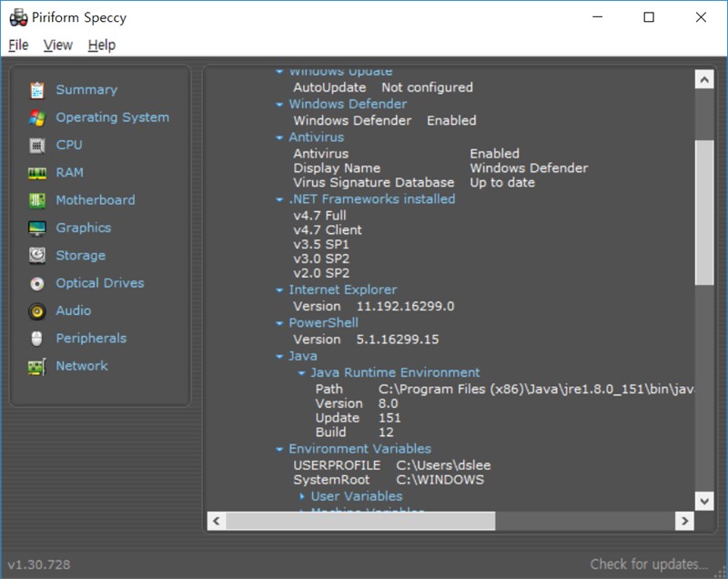Click the vertical scrollbar down arrow
The width and height of the screenshot is (728, 579).
pos(703,501)
